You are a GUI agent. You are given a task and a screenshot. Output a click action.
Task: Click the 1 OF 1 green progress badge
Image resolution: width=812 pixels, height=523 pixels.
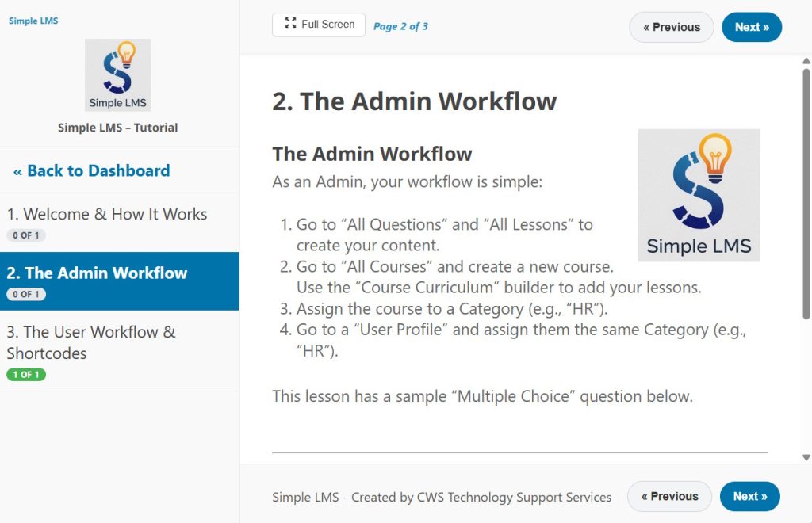pos(26,375)
